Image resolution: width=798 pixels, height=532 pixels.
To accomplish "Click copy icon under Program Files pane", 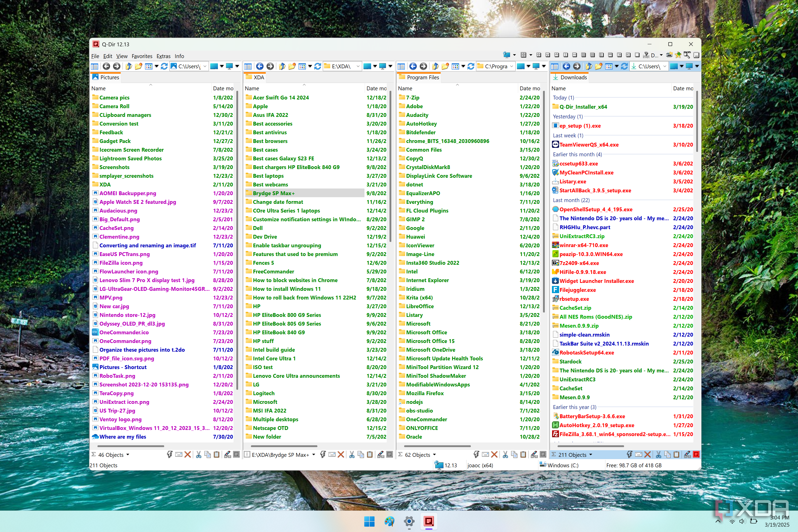I will tap(514, 455).
